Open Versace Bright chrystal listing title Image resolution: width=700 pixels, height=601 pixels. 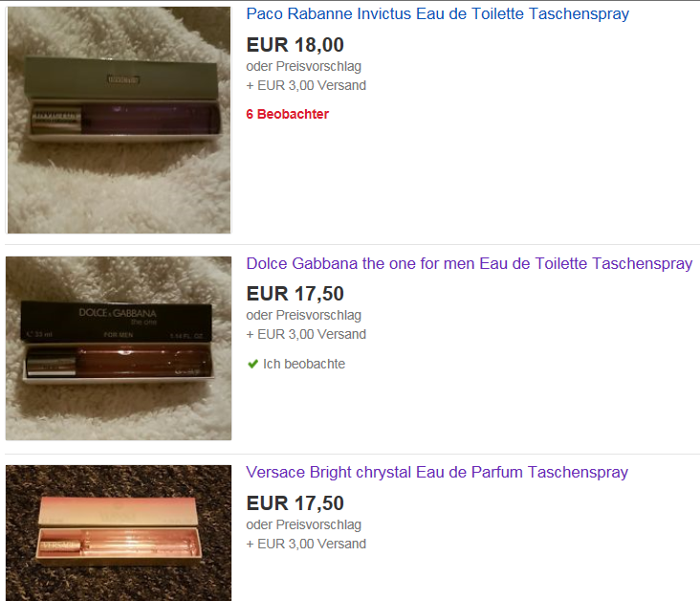437,473
